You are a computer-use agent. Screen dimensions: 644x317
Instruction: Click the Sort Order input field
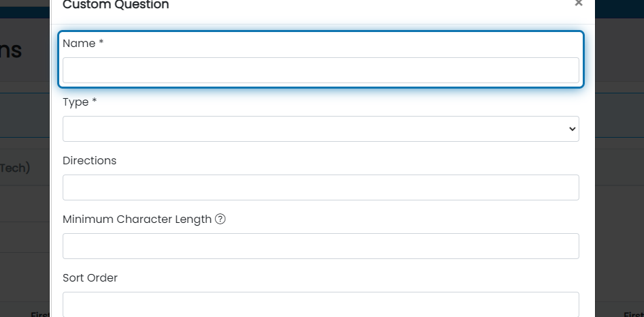point(321,304)
